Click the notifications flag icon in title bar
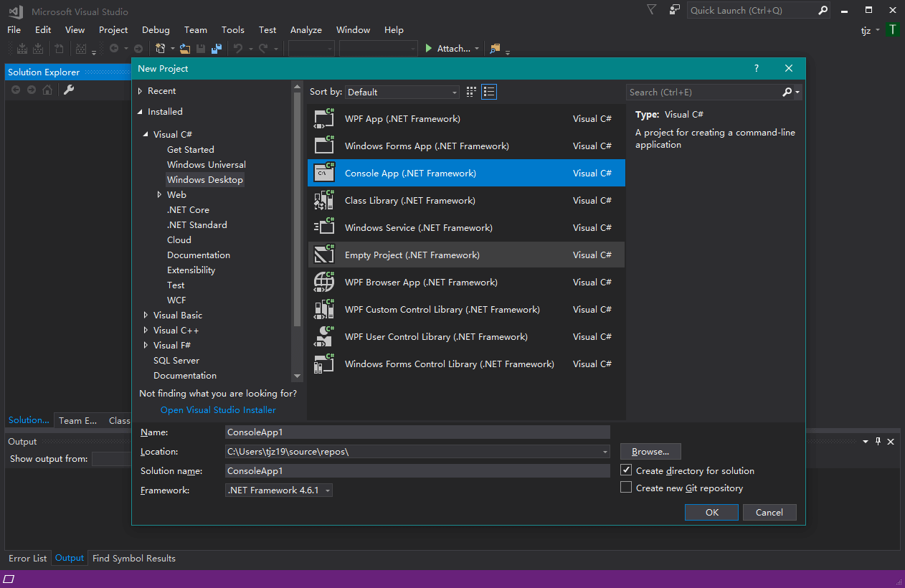The image size is (905, 588). [651, 10]
